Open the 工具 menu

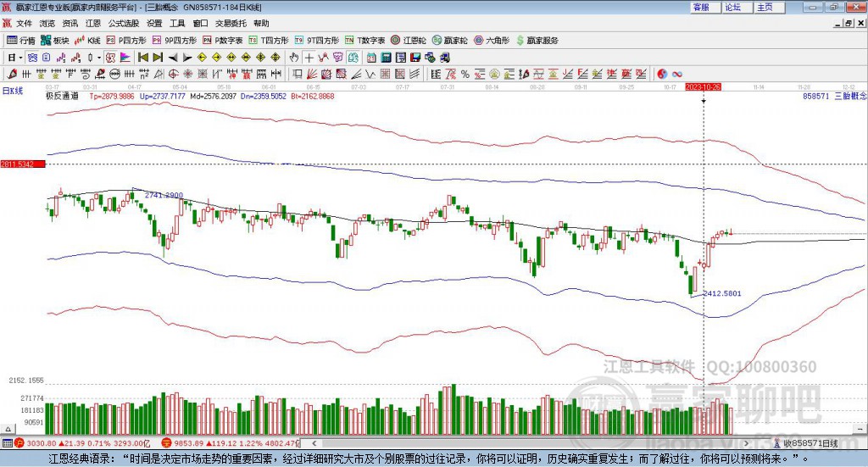coord(177,23)
